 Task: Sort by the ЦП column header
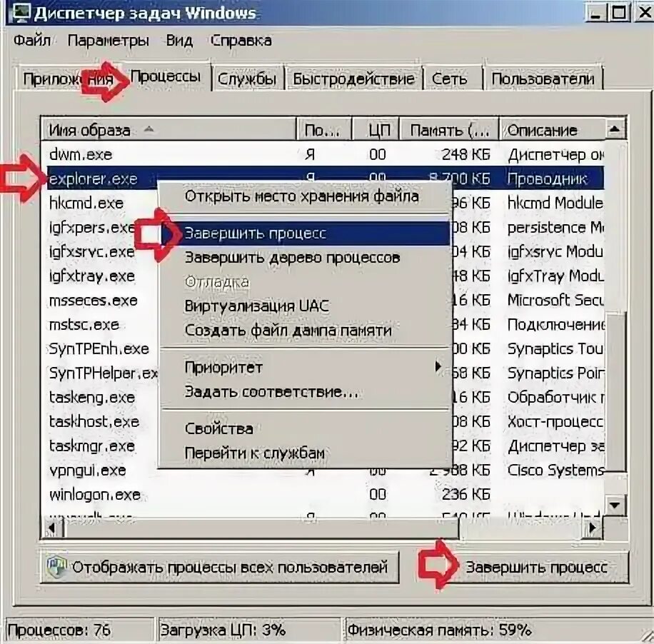[376, 130]
